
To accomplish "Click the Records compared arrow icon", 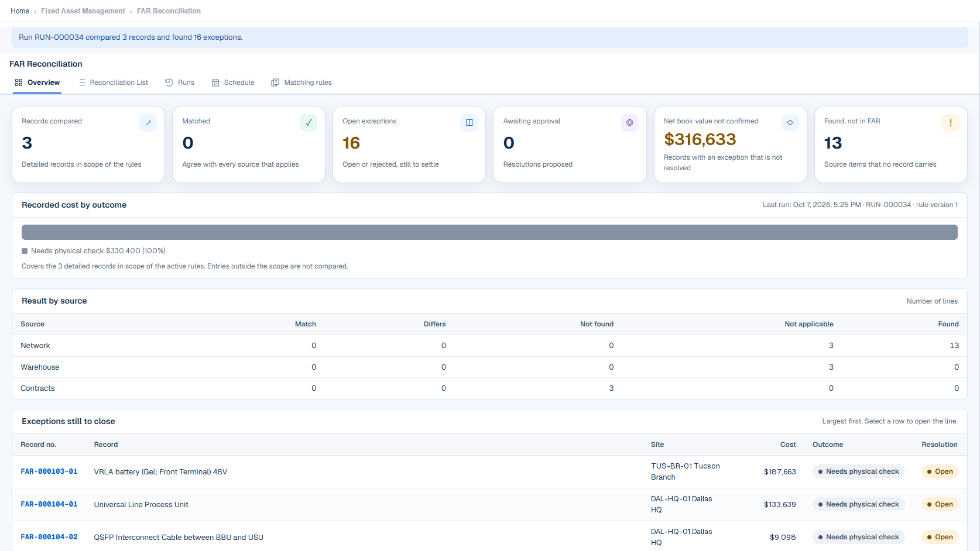I will tap(148, 123).
